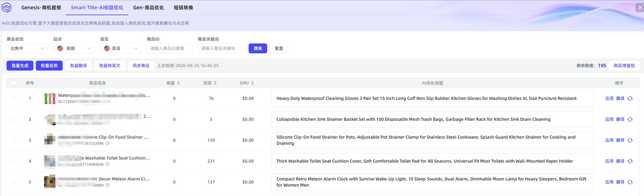The height and width of the screenshot is (196, 644).
Task: Switch to the Gen-商品优化 tab
Action: [149, 8]
